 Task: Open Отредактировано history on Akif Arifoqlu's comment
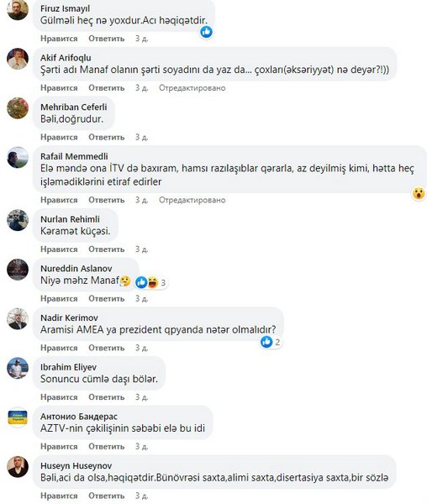pos(192,88)
